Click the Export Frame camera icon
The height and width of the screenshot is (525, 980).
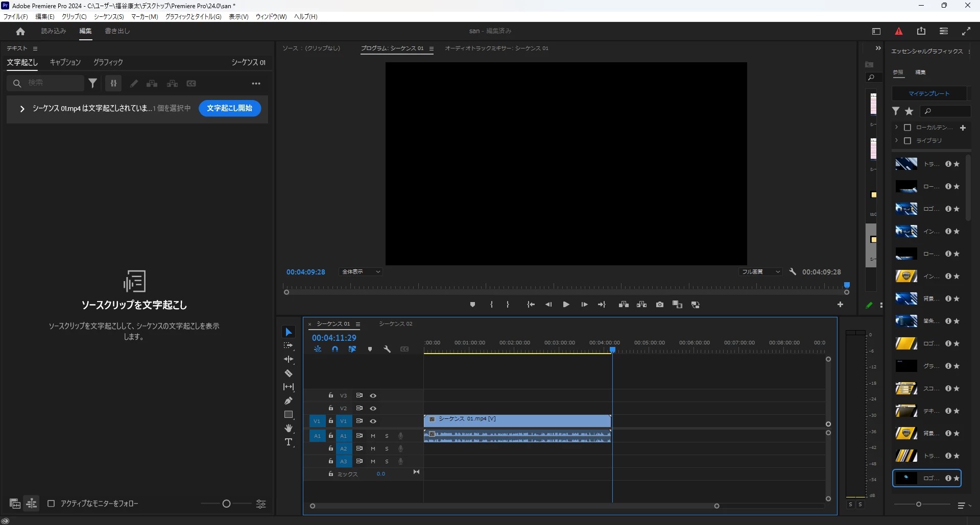(660, 305)
